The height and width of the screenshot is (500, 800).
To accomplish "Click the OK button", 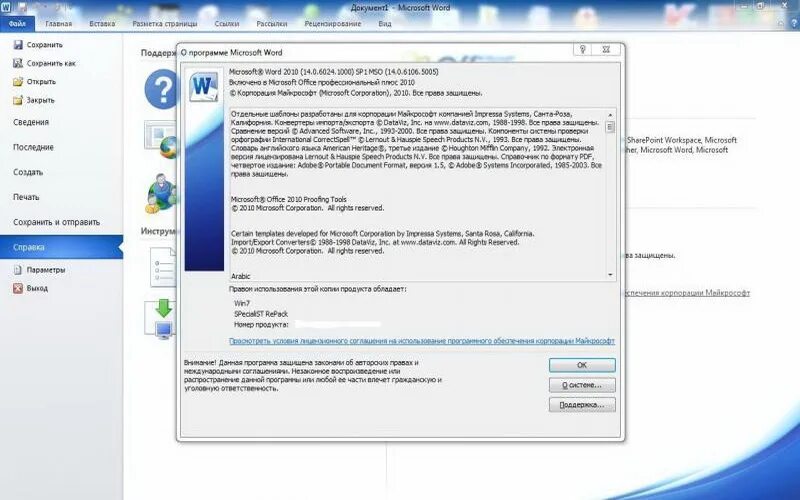I will [x=582, y=365].
